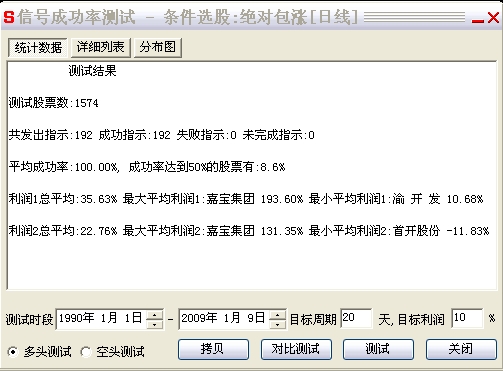Click the 共发出指示:192 text

pos(51,135)
